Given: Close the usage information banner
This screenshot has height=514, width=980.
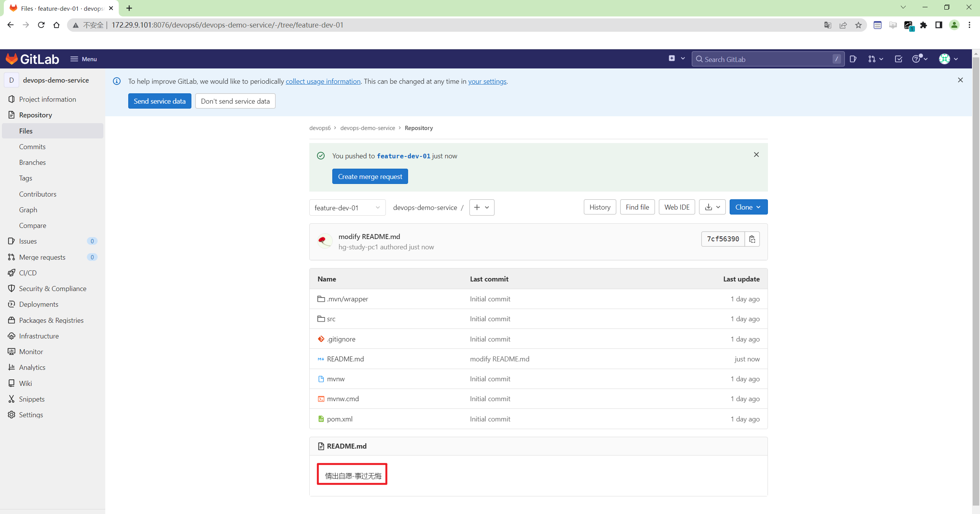Looking at the screenshot, I should tap(960, 80).
